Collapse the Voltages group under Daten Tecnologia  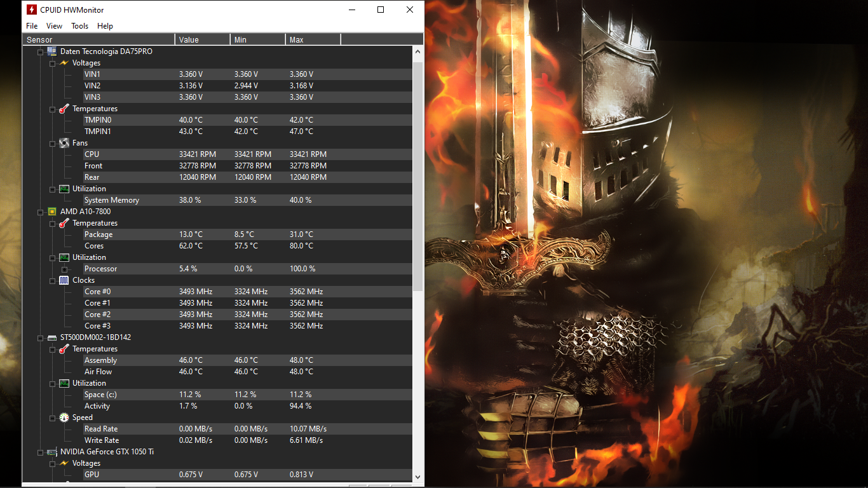(53, 63)
